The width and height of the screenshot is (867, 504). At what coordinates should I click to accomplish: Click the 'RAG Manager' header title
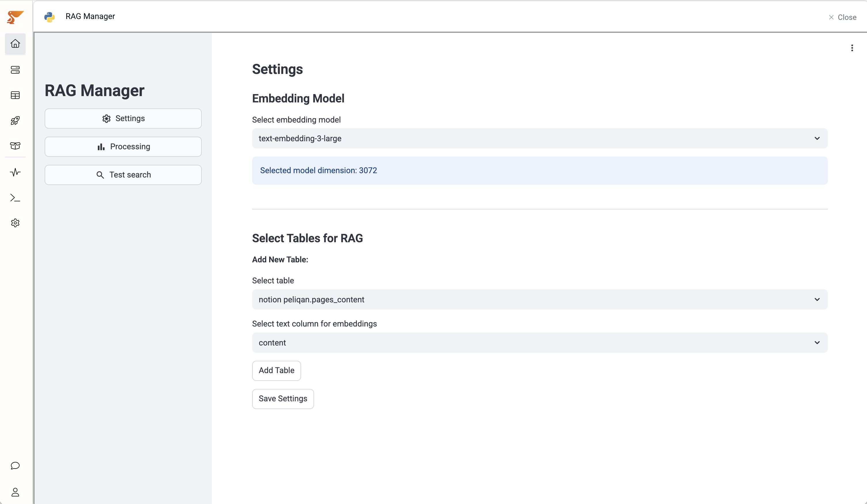[x=90, y=16]
